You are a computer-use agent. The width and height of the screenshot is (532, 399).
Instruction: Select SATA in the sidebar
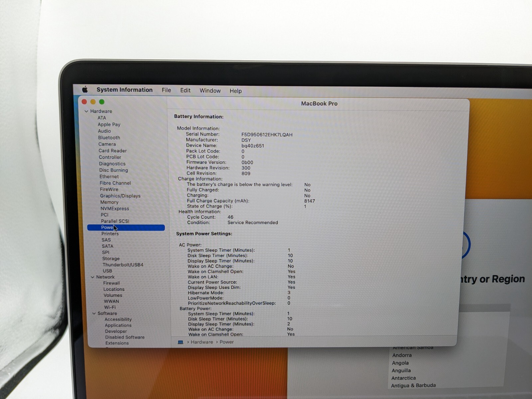coord(108,246)
